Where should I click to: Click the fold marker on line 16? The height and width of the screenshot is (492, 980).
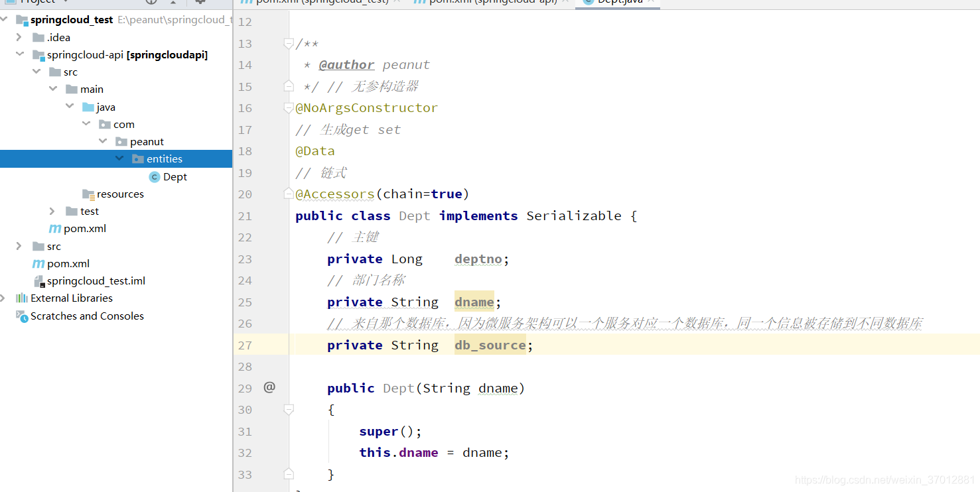[x=289, y=107]
